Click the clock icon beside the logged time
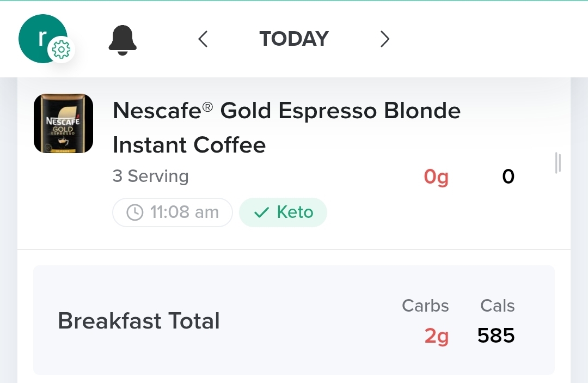 [x=134, y=212]
